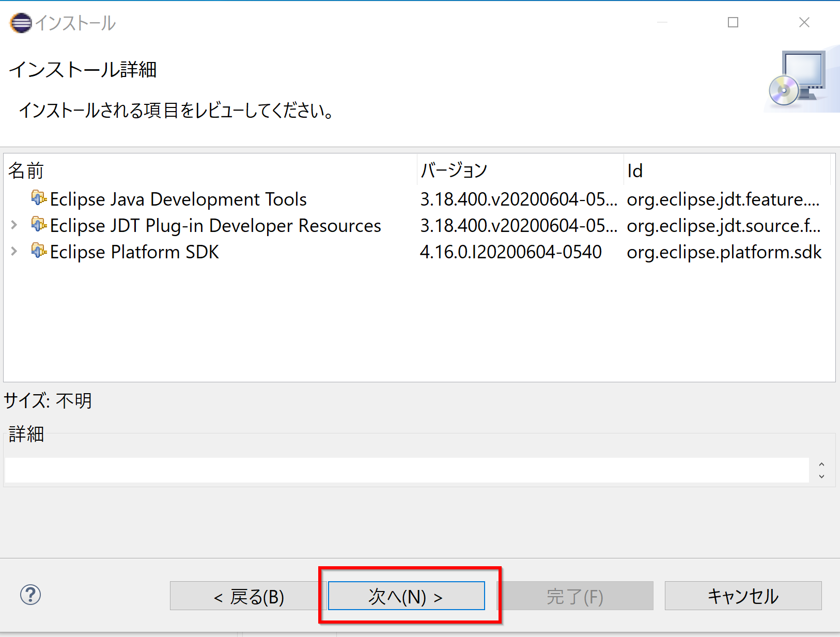Click the Eclipse JDT Plug-in Developer Resources icon
Screen dimensions: 840x637
[39, 225]
